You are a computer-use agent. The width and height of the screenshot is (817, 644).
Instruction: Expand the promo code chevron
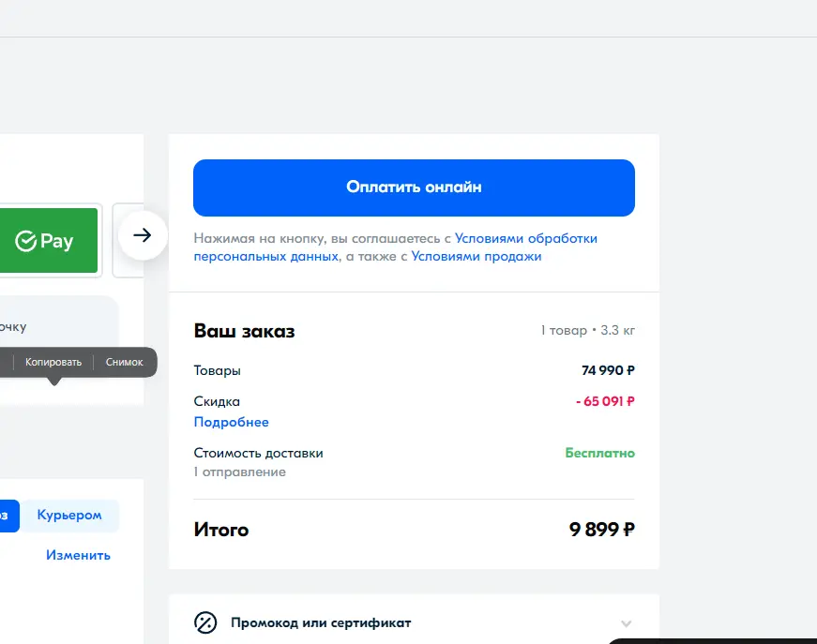pyautogui.click(x=627, y=623)
